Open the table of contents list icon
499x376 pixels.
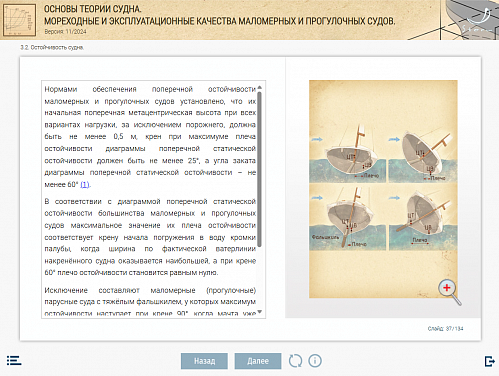(x=14, y=361)
